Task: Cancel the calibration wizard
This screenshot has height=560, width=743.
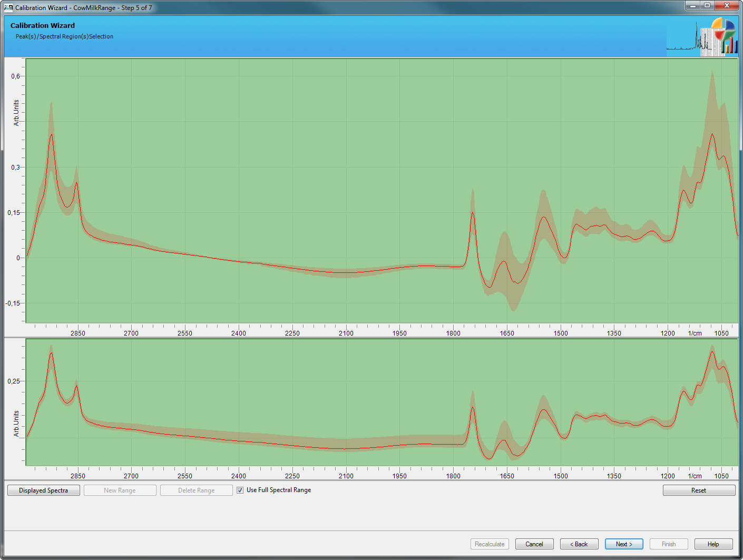Action: point(534,544)
